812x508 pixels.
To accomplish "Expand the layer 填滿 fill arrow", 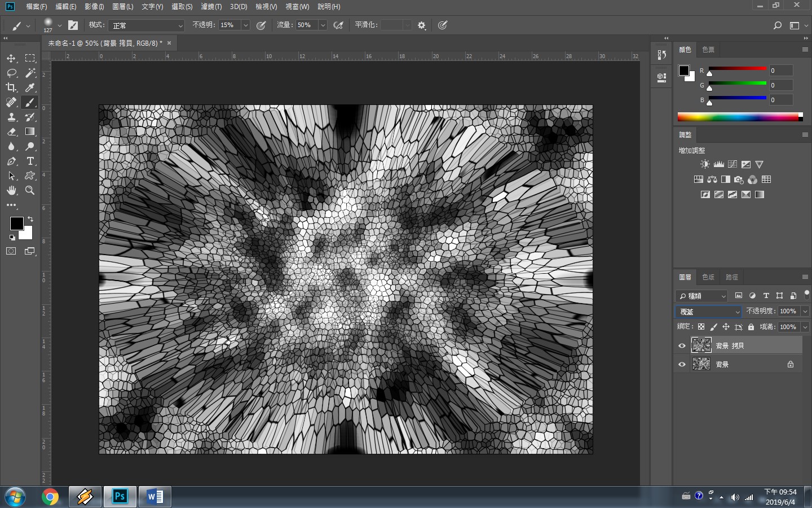I will coord(805,327).
